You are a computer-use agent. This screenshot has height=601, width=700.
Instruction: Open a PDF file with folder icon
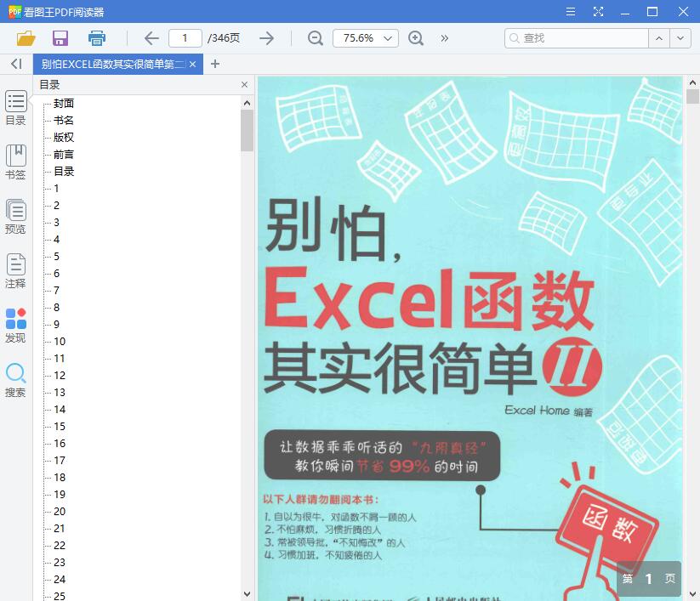(26, 38)
